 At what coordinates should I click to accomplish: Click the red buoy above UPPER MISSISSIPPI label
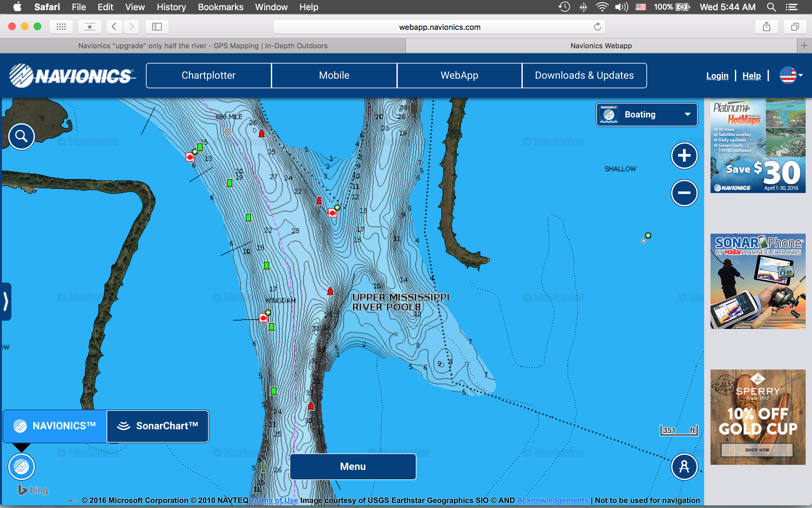click(x=330, y=291)
